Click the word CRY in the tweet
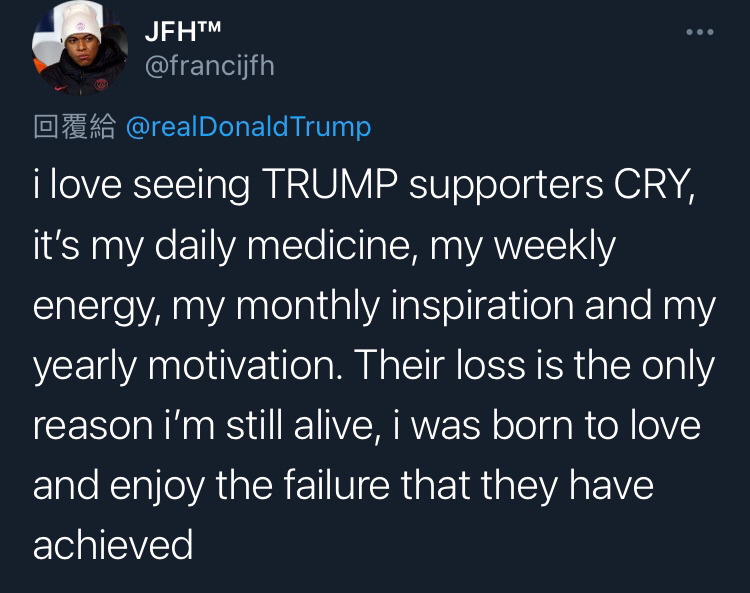 [652, 184]
